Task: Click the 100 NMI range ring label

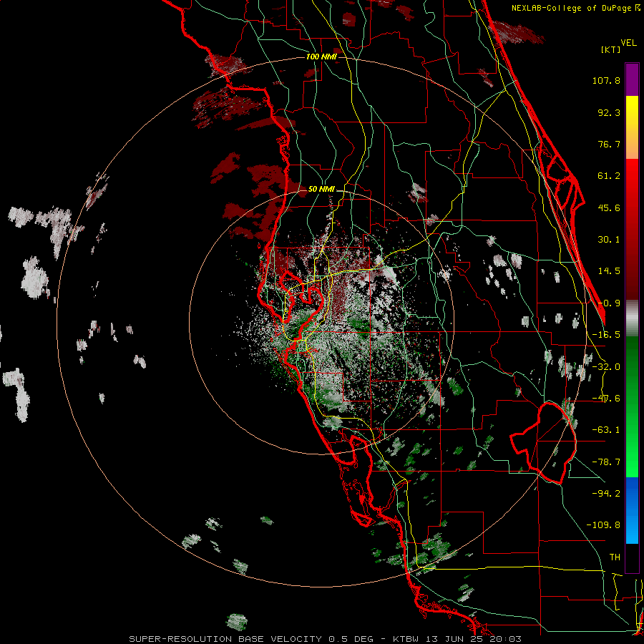Action: [321, 57]
